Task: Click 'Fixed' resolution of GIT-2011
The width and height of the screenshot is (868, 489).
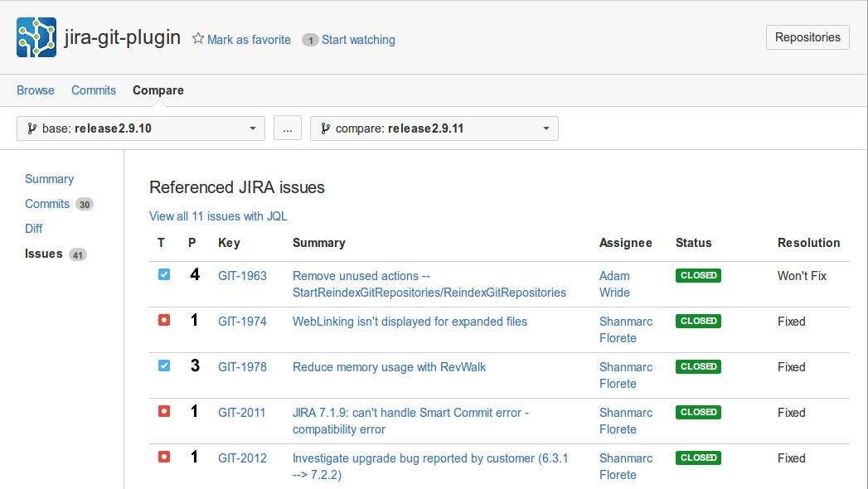Action: point(792,413)
